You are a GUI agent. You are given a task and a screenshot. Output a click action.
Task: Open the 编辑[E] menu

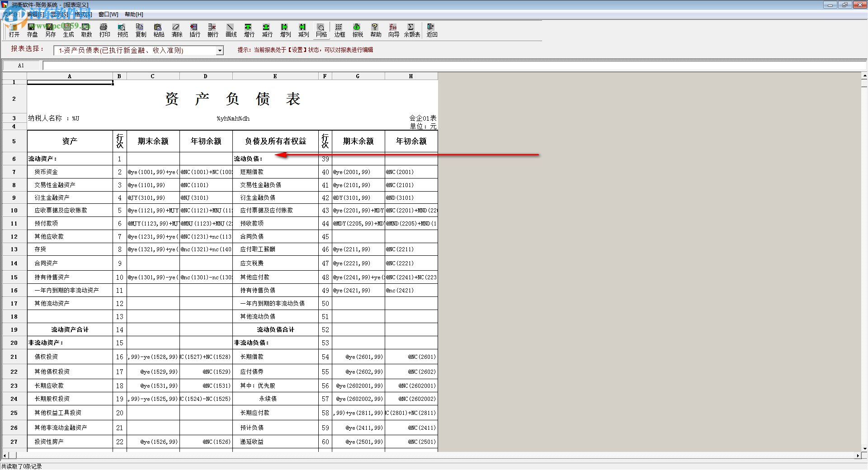[36, 14]
